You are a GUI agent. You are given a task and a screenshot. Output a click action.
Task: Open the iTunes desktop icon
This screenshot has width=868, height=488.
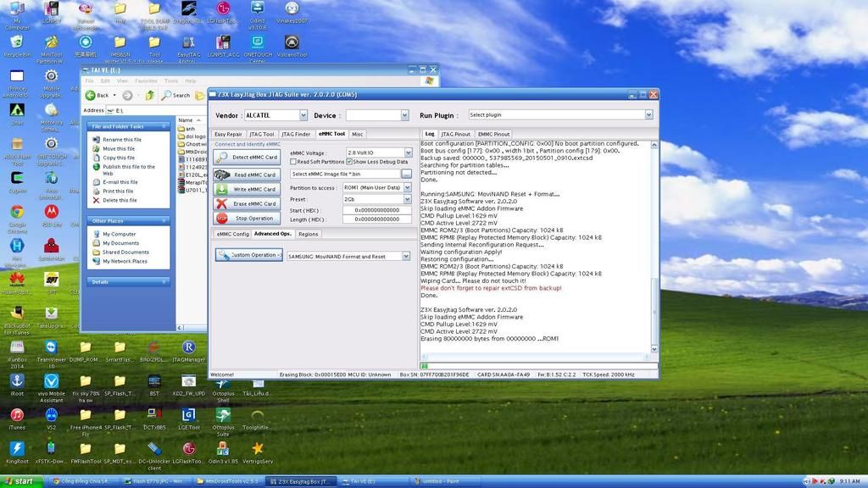(17, 419)
